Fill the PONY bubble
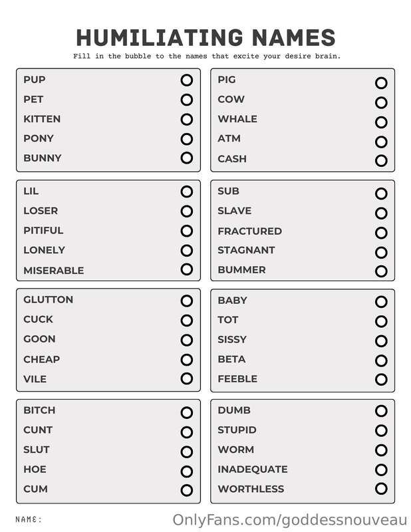Viewport: 411px width, 532px height. pyautogui.click(x=187, y=139)
